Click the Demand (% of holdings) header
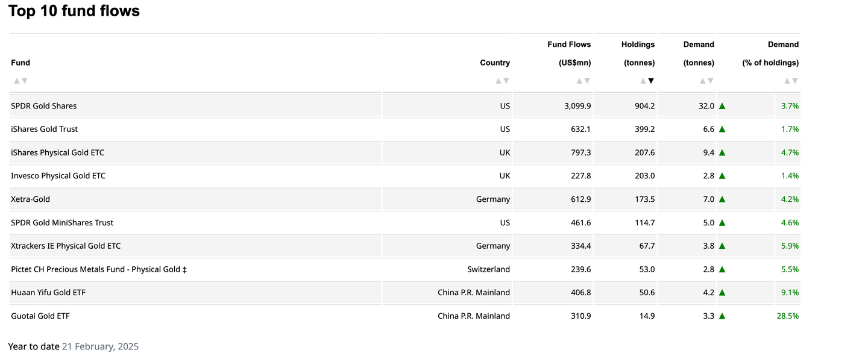Screen dimensions: 868x356 click(770, 54)
